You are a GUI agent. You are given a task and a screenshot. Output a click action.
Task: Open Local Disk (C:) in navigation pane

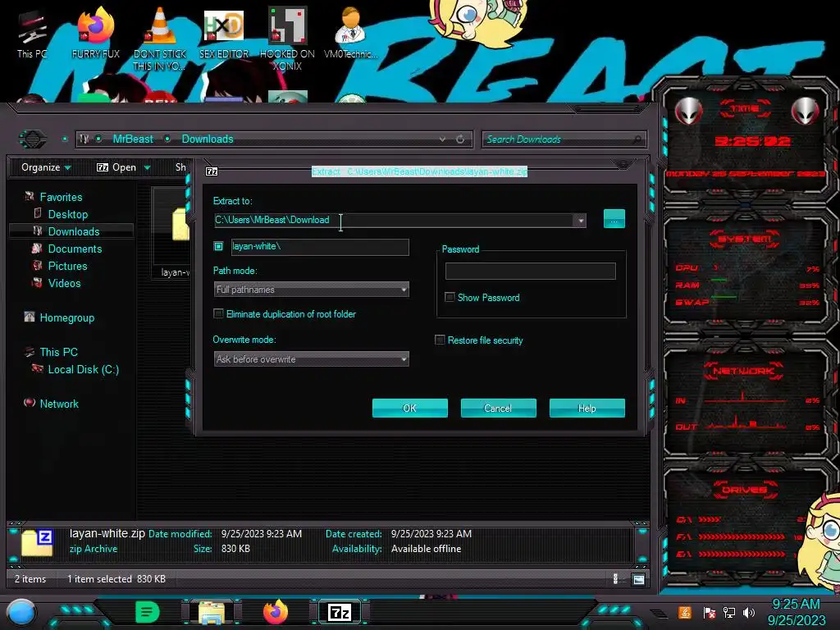coord(83,369)
